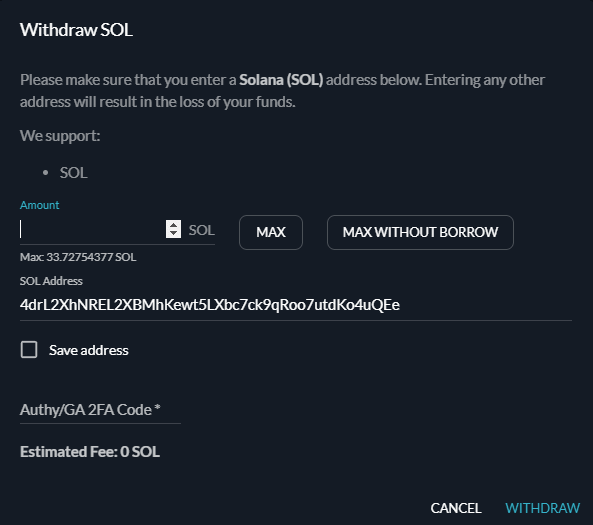This screenshot has width=593, height=525.
Task: Click the SOL Address field label
Action: pyautogui.click(x=51, y=281)
